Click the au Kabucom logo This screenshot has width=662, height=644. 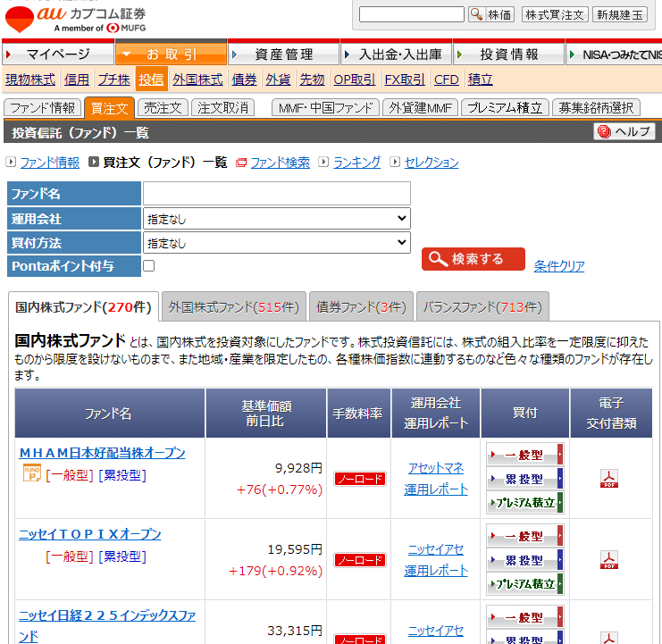[x=75, y=20]
